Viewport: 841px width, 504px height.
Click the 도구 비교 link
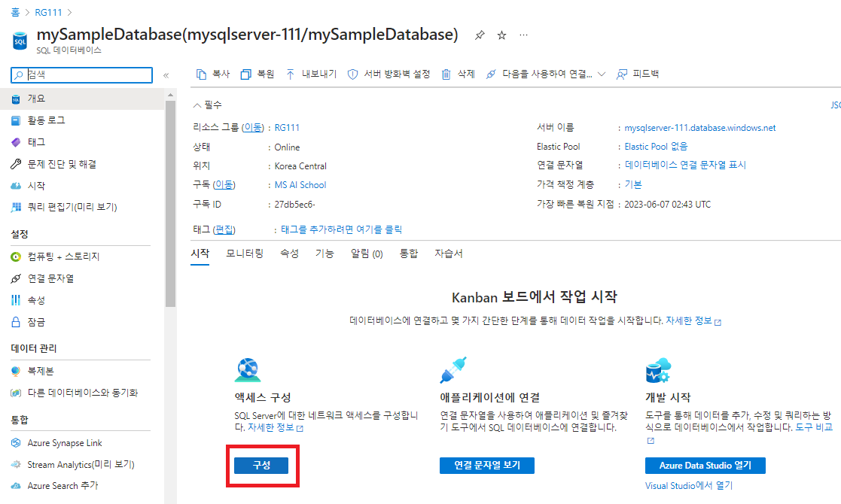[814, 427]
